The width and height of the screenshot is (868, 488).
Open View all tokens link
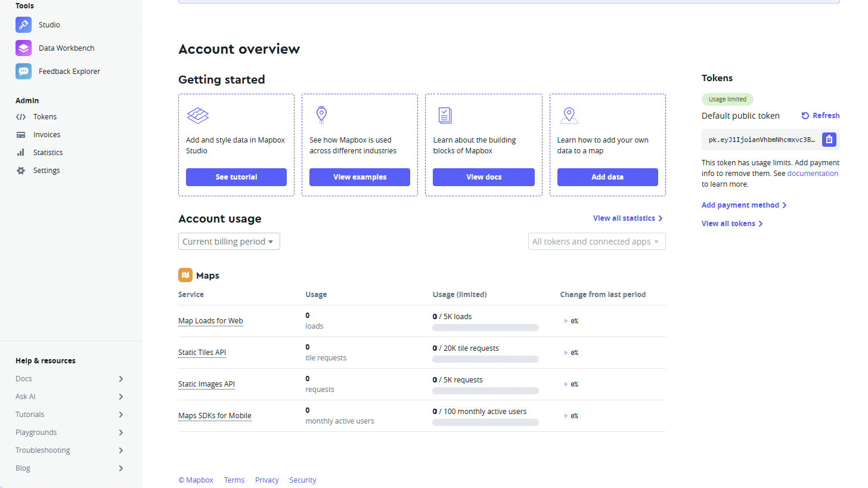732,224
